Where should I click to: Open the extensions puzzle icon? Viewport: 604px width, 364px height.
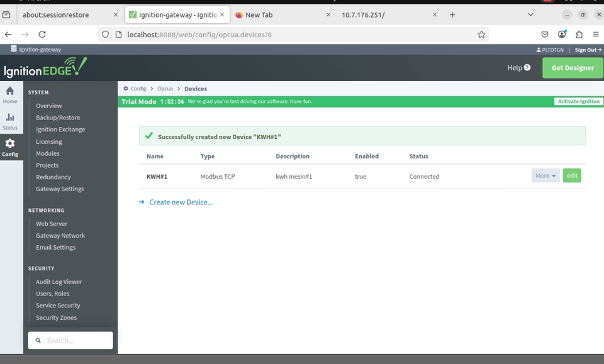point(579,35)
